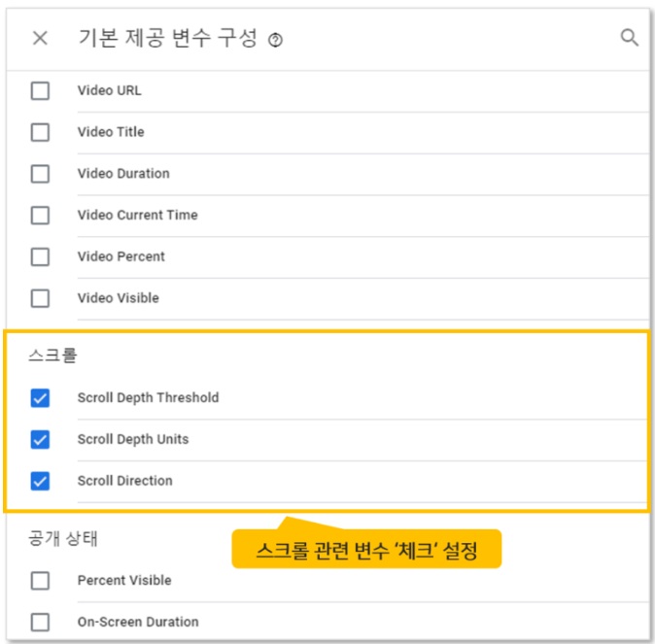The height and width of the screenshot is (644, 655).
Task: Click the 기본 제공 변수 구성 title
Action: (x=168, y=38)
